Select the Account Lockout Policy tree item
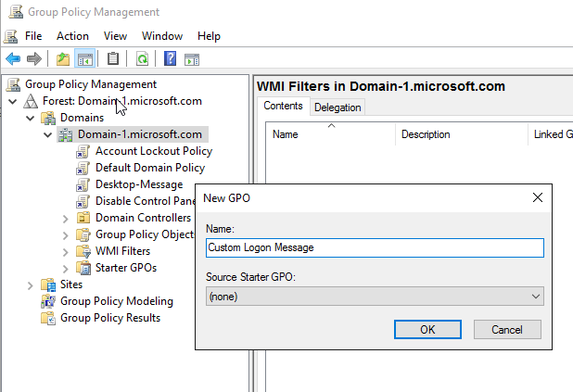 click(x=154, y=151)
